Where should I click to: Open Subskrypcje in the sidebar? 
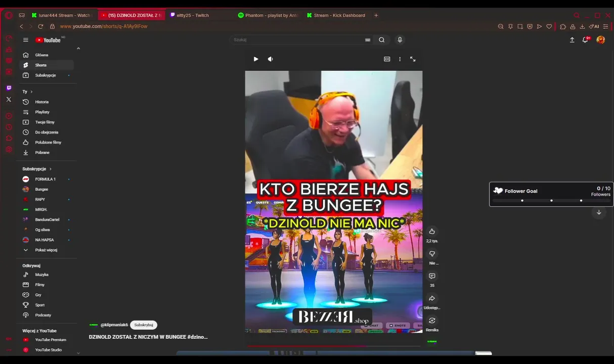click(47, 75)
